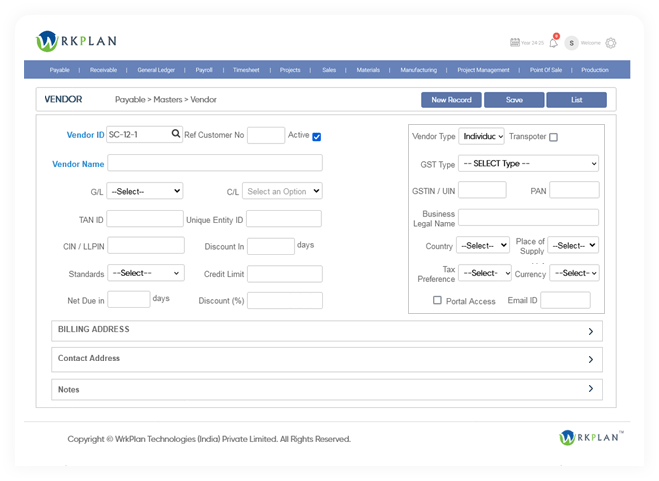Expand the Contact Address section
Viewport: 659px width, 481px height.
327,359
